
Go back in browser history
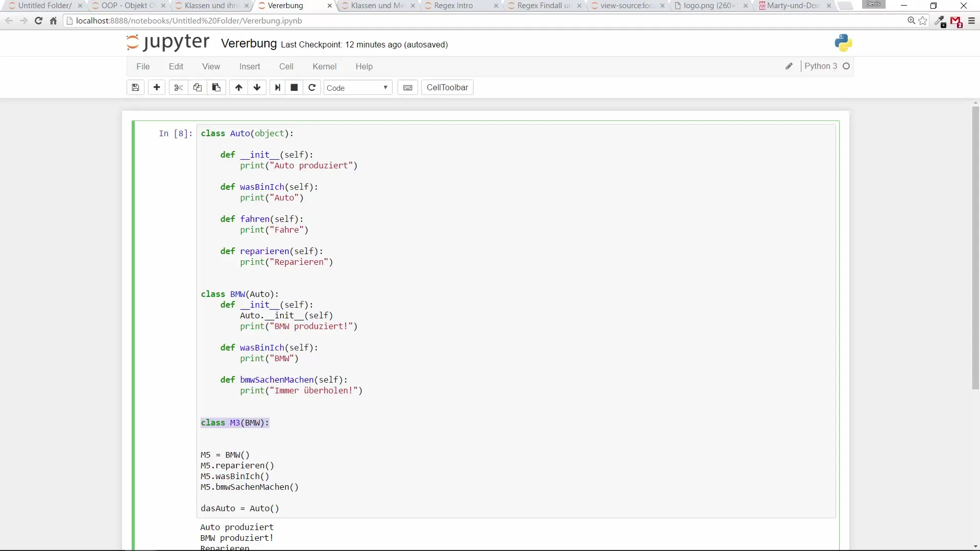[9, 21]
